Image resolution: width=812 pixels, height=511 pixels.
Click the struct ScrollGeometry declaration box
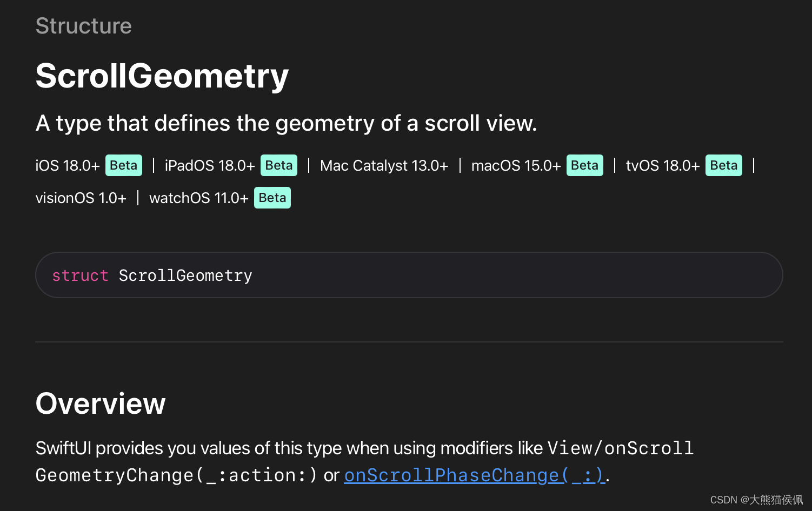point(409,275)
